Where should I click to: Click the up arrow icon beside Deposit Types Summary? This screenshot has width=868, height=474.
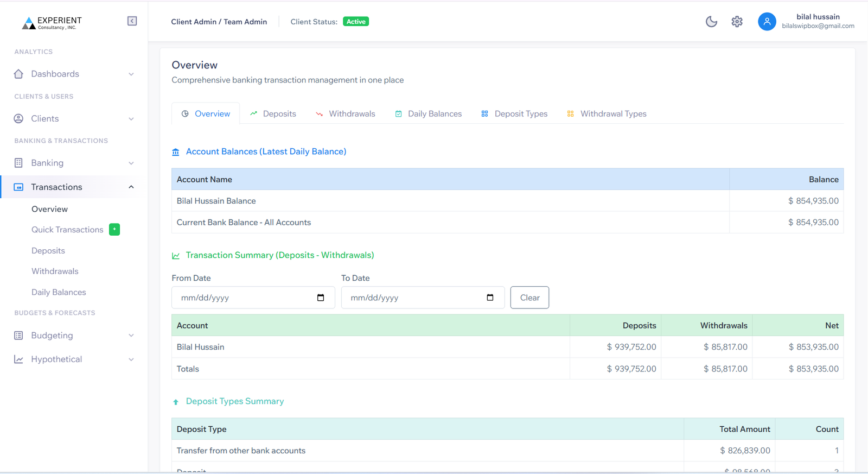tap(176, 402)
